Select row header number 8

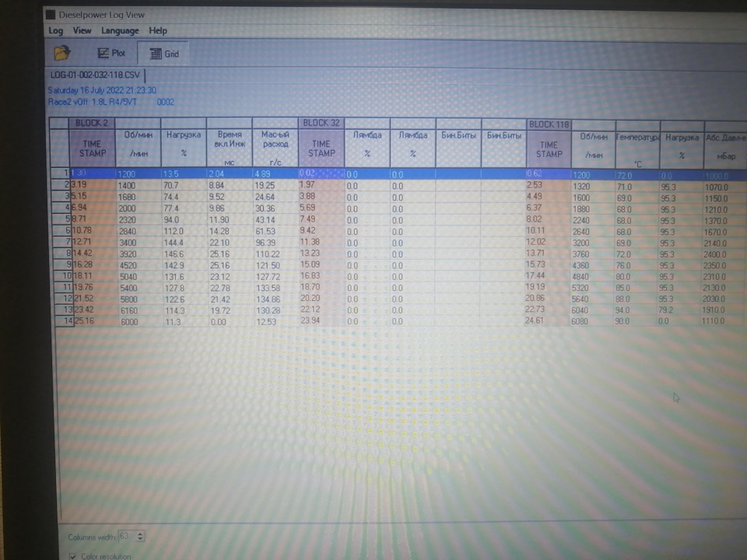(x=61, y=254)
